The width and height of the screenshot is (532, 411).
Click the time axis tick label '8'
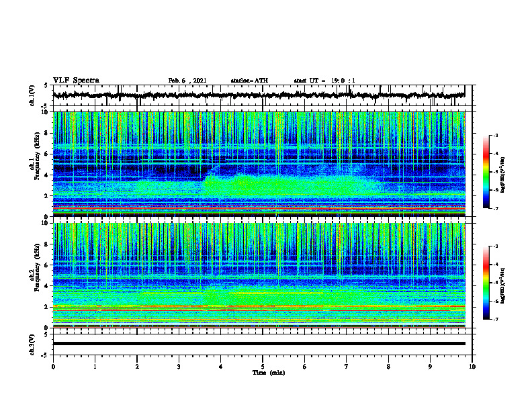(x=388, y=367)
